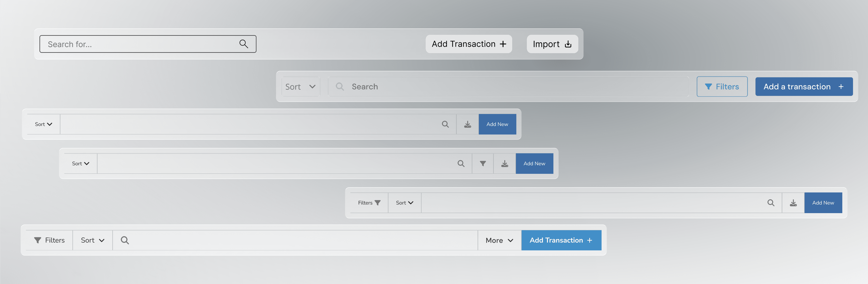Click the search icon in toolbar starting with Filters
This screenshot has height=284, width=868.
pyautogui.click(x=771, y=203)
